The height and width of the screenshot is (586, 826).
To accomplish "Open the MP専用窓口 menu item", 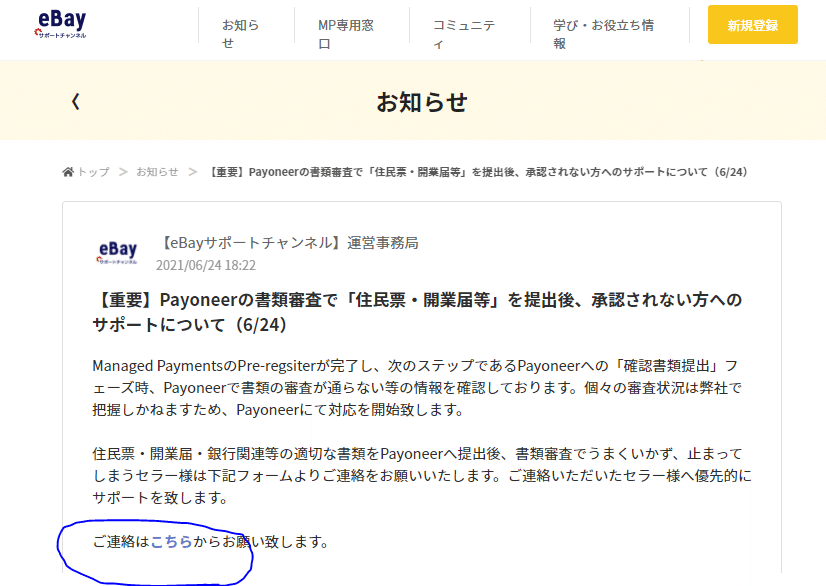I will (x=346, y=34).
